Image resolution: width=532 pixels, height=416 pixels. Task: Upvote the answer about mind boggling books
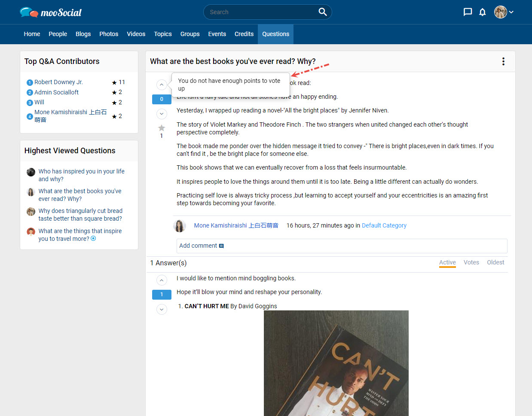pyautogui.click(x=162, y=280)
